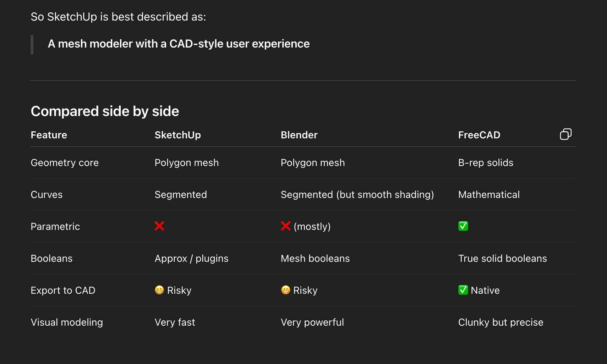The image size is (607, 364).
Task: Click the green checkmark beside "Native"
Action: (463, 290)
